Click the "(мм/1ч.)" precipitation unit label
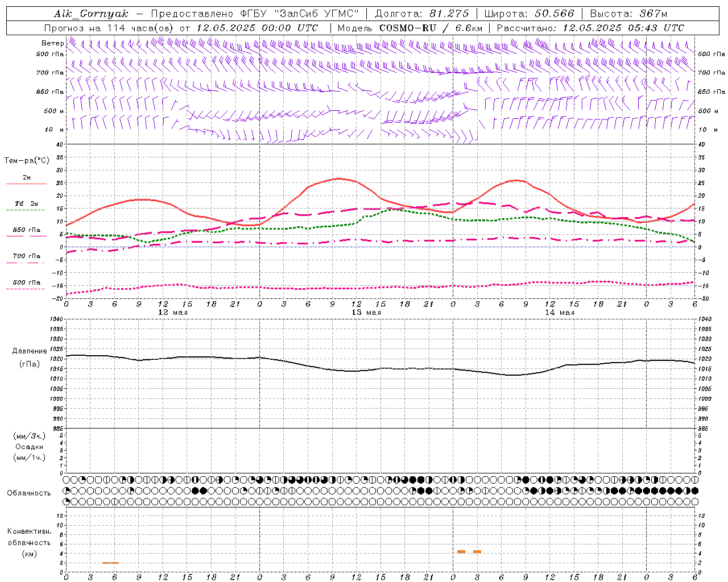 click(30, 458)
